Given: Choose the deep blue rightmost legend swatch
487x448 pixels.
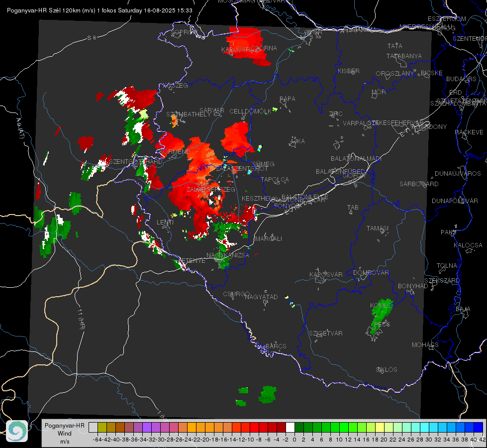Looking at the screenshot, I should [479, 428].
